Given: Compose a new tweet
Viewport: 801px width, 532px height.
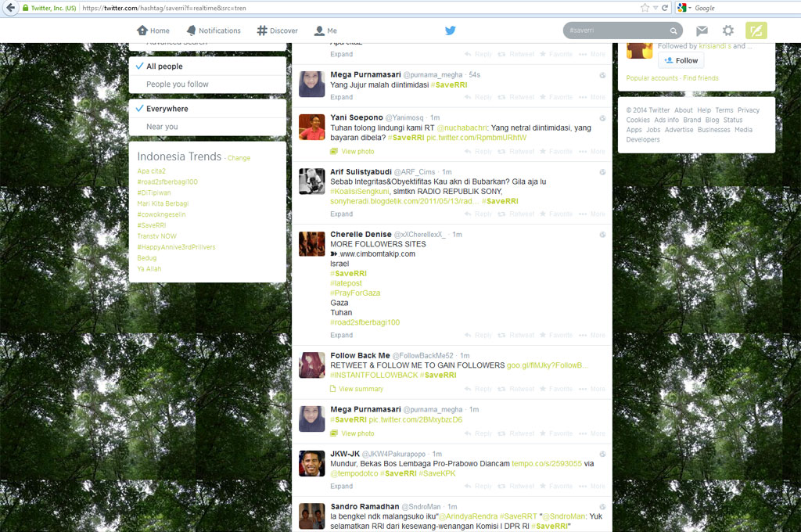Looking at the screenshot, I should 756,31.
